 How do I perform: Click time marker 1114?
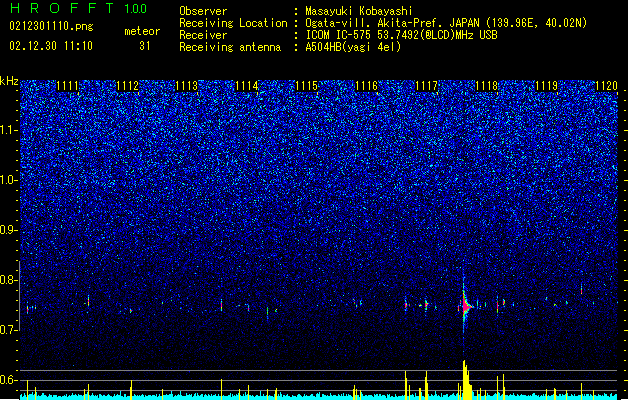[246, 86]
